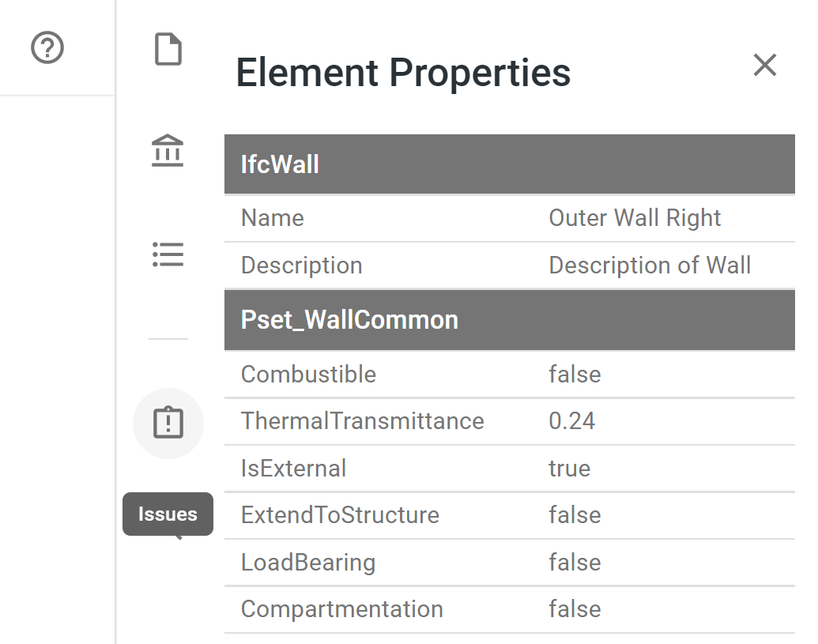Screen dimensions: 818x644
Task: Close the Element Properties panel
Action: [765, 65]
